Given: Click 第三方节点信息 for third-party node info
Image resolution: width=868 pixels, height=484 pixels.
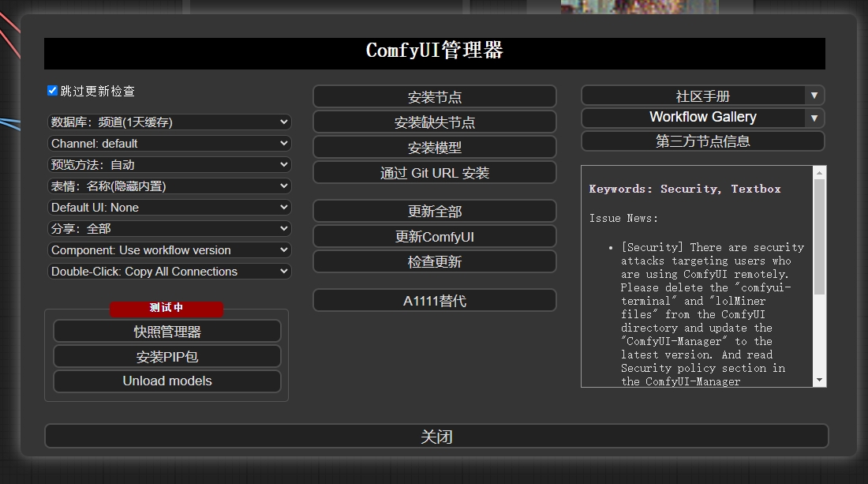Looking at the screenshot, I should pyautogui.click(x=702, y=141).
